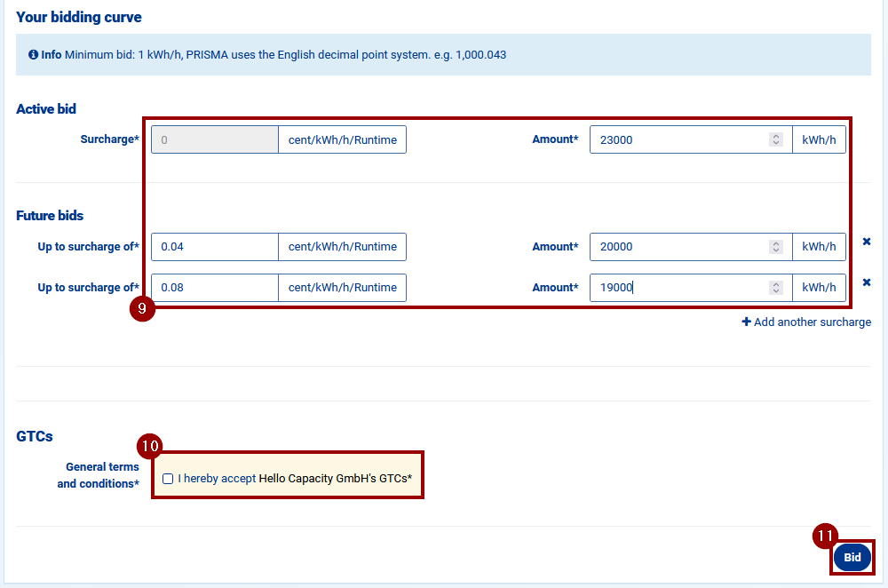The image size is (888, 588).
Task: Accept the general terms and conditions checkbox
Action: coord(168,479)
